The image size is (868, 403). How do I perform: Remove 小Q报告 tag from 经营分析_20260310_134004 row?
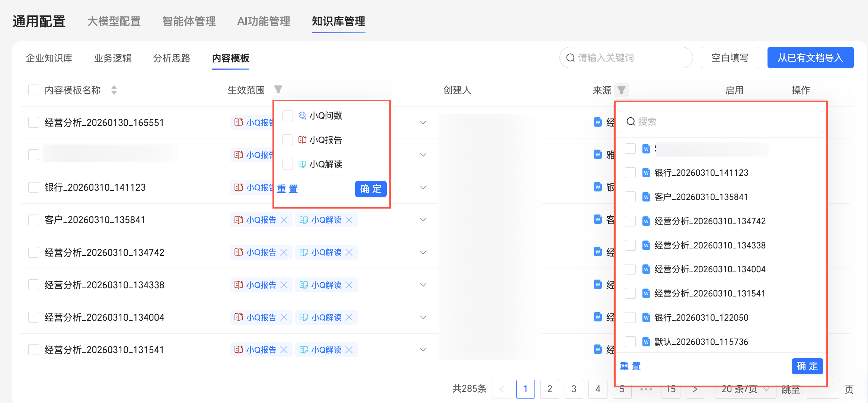click(284, 317)
